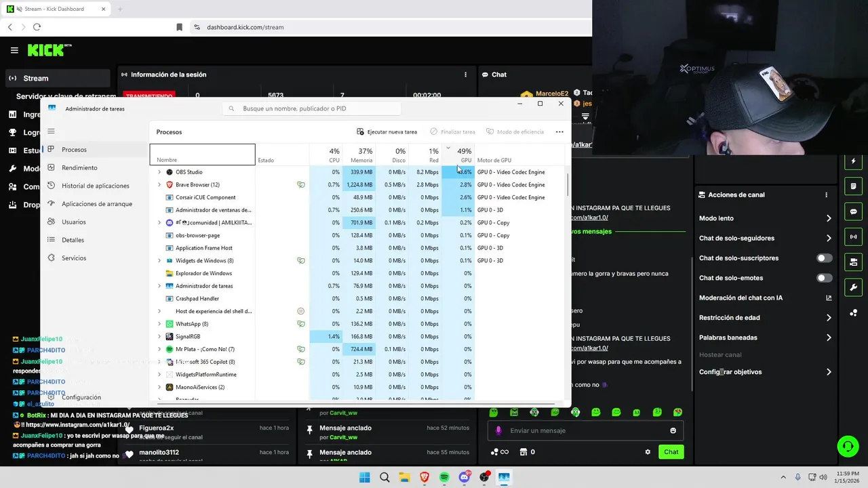Open Spotify from taskbar
868x488 pixels.
click(444, 477)
